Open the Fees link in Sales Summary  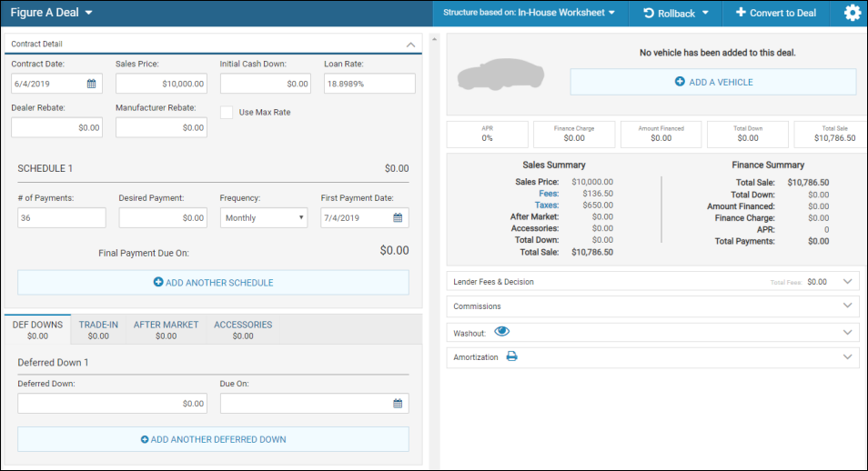[x=549, y=193]
